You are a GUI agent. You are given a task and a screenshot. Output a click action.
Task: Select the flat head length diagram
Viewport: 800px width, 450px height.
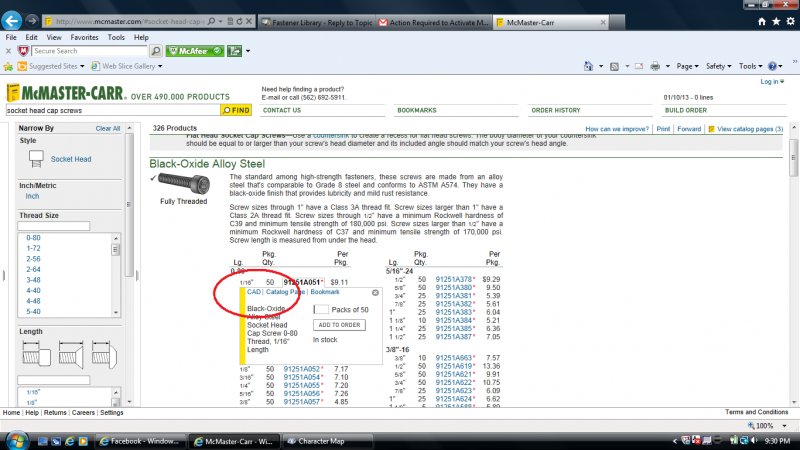click(x=71, y=354)
